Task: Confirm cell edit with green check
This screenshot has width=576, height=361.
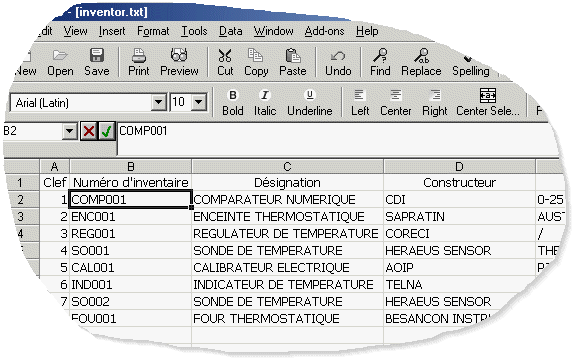Action: 107,131
